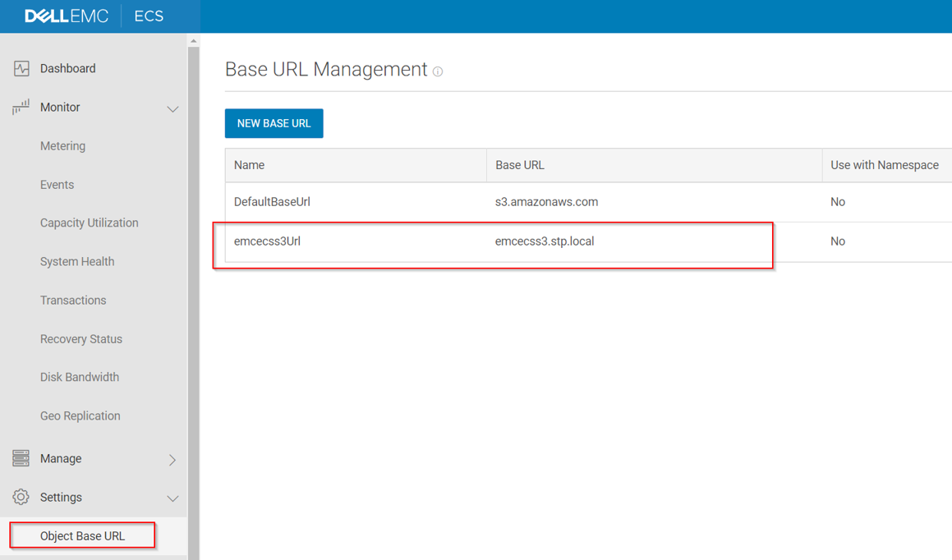Select Object Base URL in Settings
Viewport: 952px width, 560px height.
tap(82, 536)
